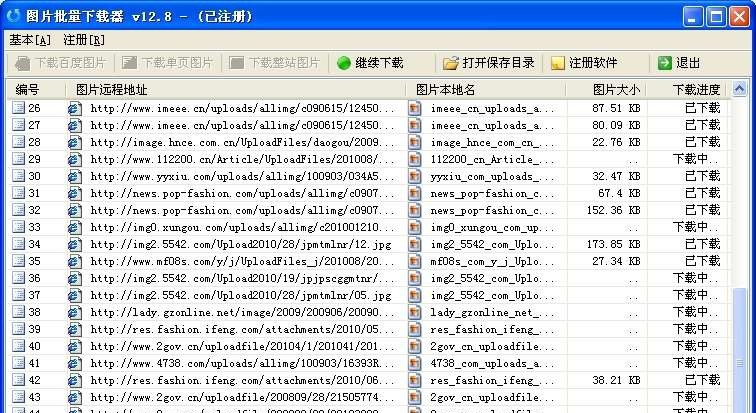This screenshot has width=756, height=413.
Task: Click the green arrow icon of 退出
Action: click(x=664, y=63)
